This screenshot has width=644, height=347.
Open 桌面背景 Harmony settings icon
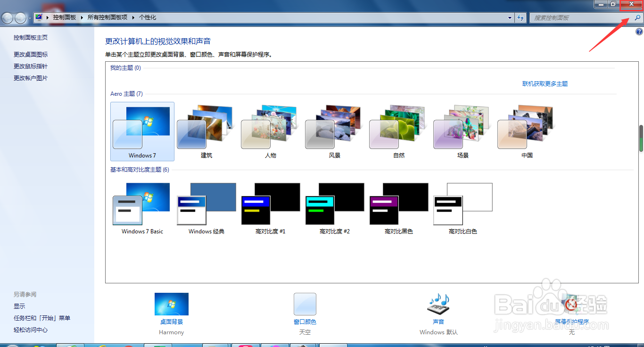point(172,304)
